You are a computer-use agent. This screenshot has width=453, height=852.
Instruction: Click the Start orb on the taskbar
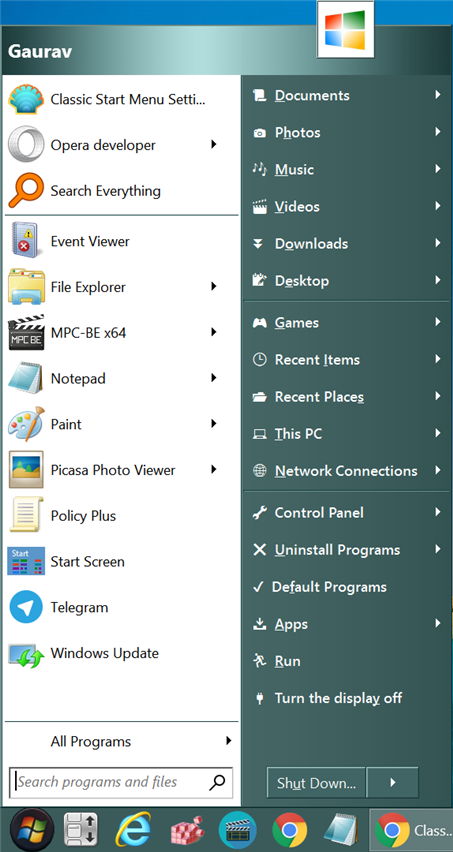pyautogui.click(x=32, y=830)
